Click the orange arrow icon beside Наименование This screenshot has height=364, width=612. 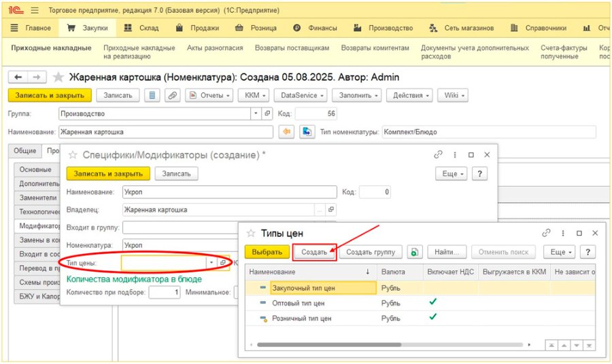pyautogui.click(x=286, y=132)
